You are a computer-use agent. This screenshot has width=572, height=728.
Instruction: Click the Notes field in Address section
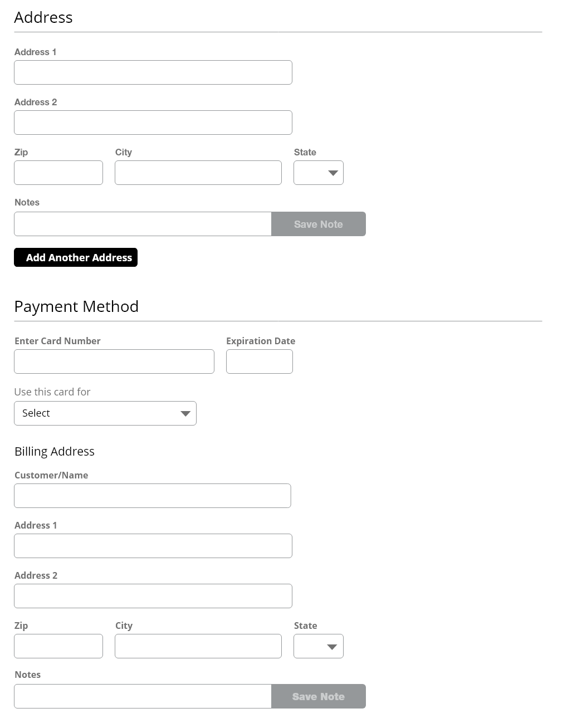coord(143,224)
